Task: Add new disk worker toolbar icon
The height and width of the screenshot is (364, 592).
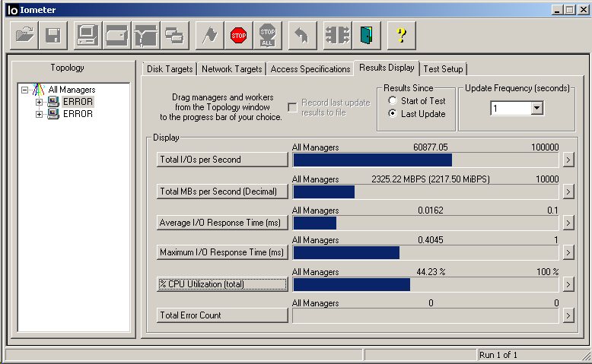Action: 116,36
